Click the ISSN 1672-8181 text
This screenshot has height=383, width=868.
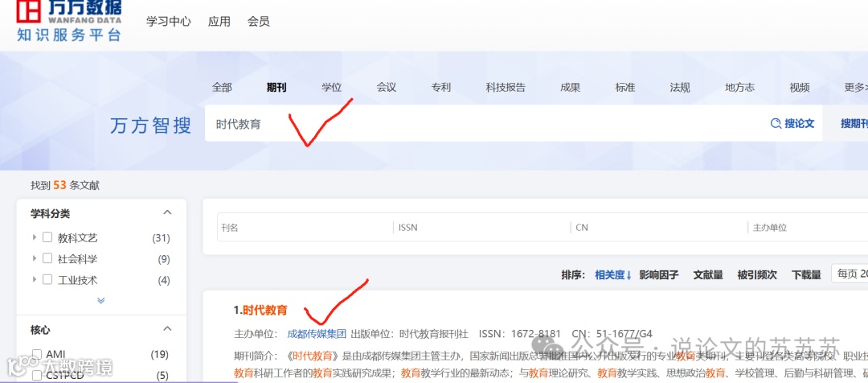tap(520, 334)
